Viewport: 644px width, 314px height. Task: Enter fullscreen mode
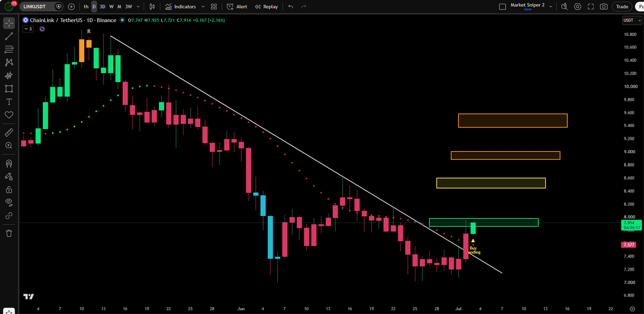click(591, 6)
